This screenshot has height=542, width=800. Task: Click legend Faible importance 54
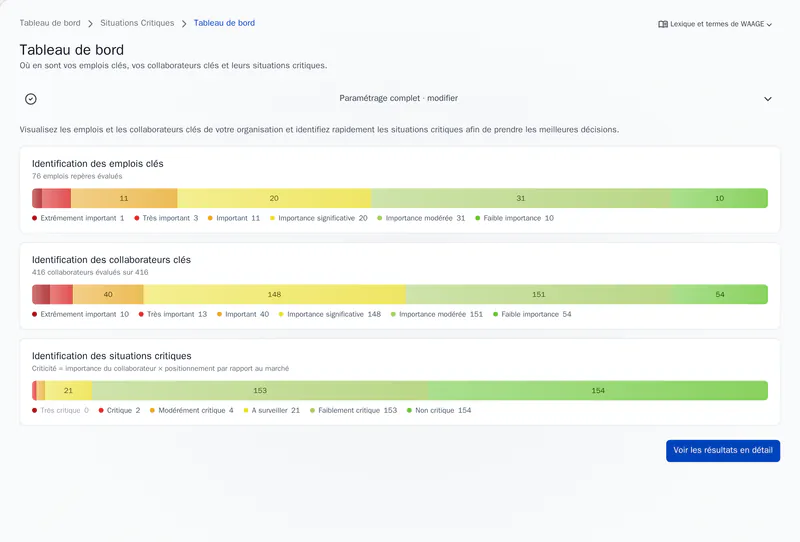pos(532,314)
